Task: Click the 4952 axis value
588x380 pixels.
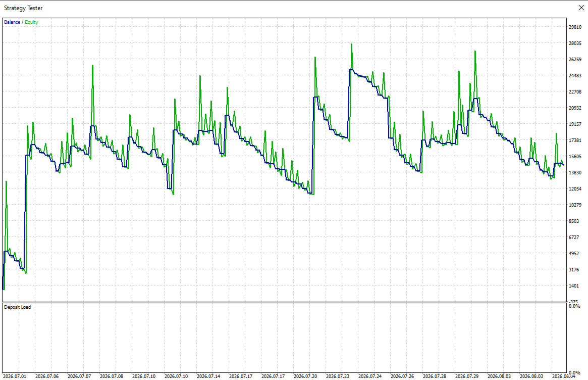Action: tap(574, 253)
